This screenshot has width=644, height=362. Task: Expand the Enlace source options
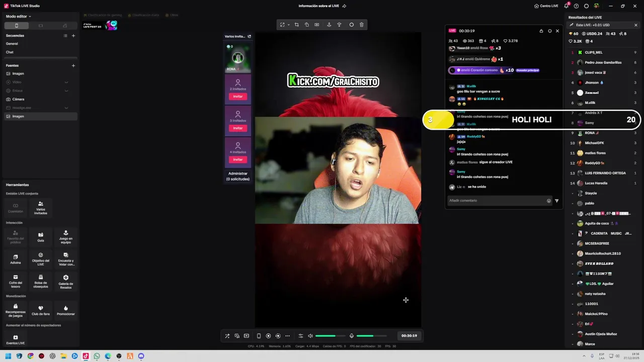pos(66,90)
